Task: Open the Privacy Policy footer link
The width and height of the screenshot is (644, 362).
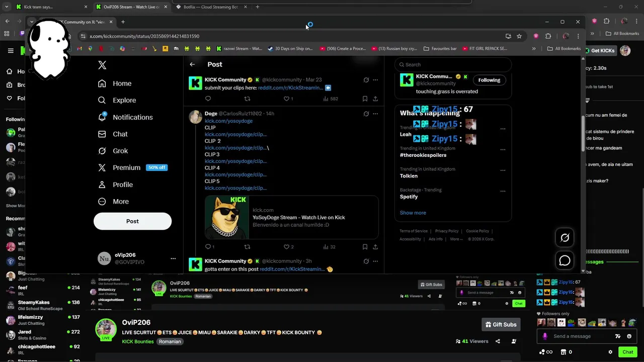Action: point(447,231)
